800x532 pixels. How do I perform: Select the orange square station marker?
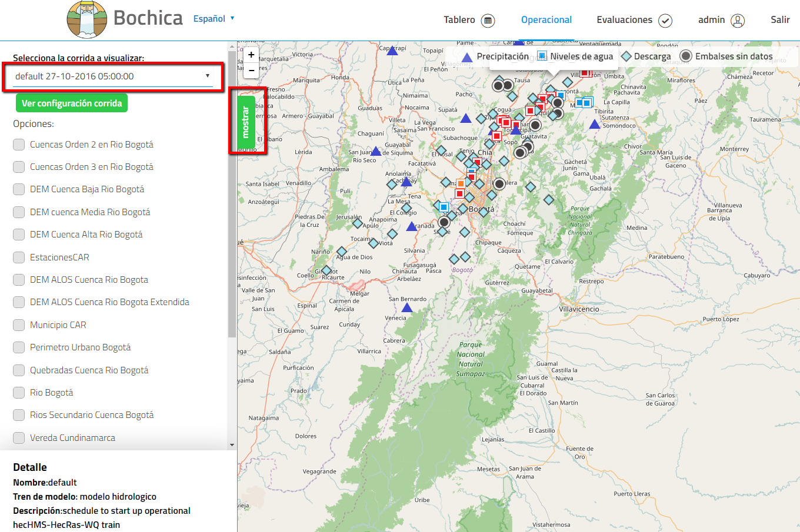(x=461, y=184)
